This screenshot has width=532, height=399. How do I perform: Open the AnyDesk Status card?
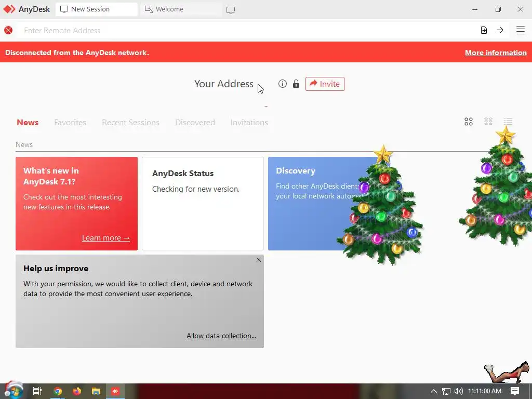(203, 204)
